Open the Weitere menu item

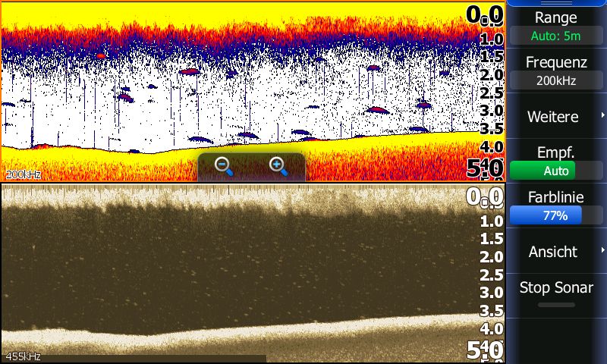click(x=552, y=117)
